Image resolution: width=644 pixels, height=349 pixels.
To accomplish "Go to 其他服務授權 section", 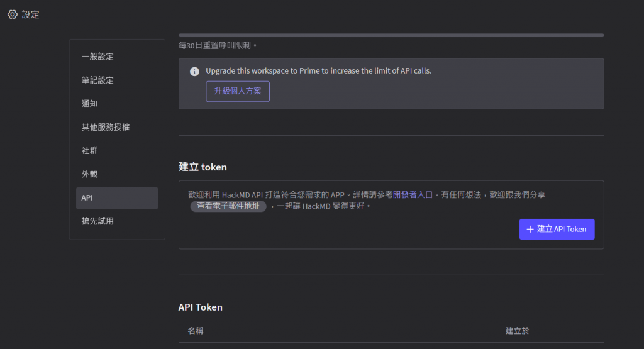I will click(117, 127).
